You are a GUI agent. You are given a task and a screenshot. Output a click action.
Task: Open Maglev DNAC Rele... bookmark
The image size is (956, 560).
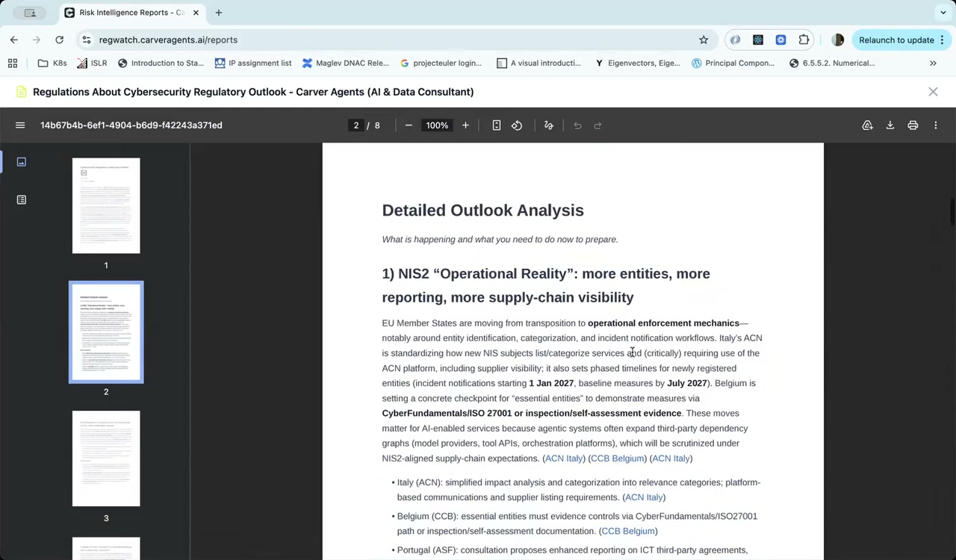345,63
